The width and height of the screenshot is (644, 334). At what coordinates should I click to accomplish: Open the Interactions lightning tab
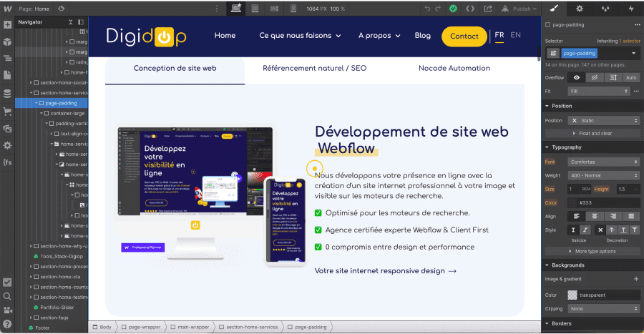[631, 8]
